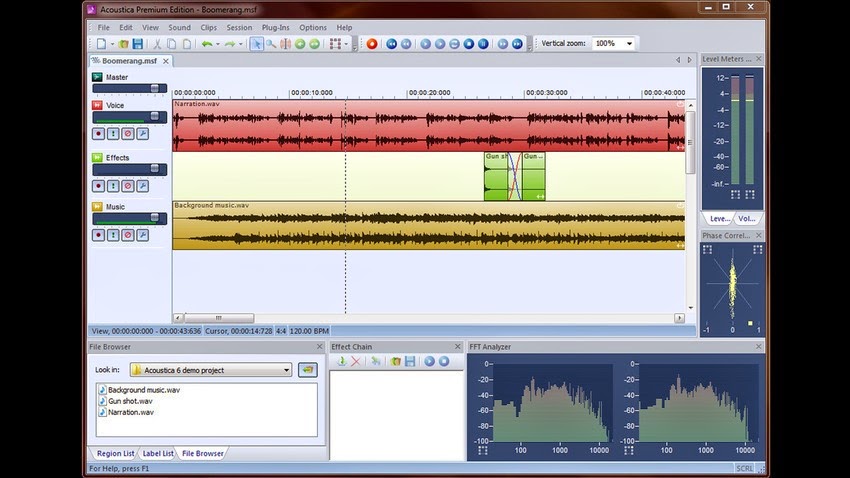The image size is (850, 478).
Task: Select Narration.wav in File Browser
Action: pyautogui.click(x=131, y=412)
